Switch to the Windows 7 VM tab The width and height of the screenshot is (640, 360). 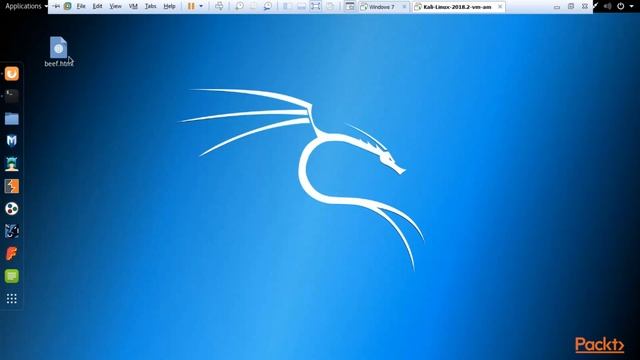pyautogui.click(x=382, y=7)
